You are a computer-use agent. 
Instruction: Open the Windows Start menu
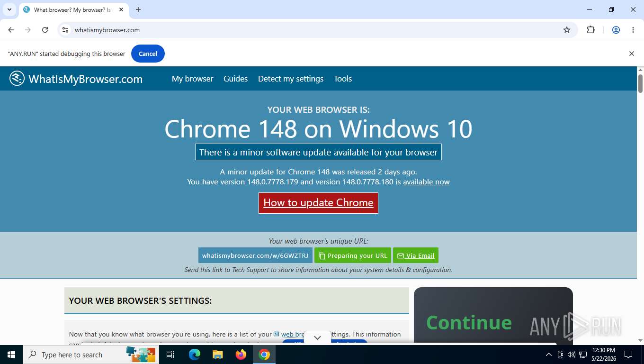pyautogui.click(x=11, y=355)
